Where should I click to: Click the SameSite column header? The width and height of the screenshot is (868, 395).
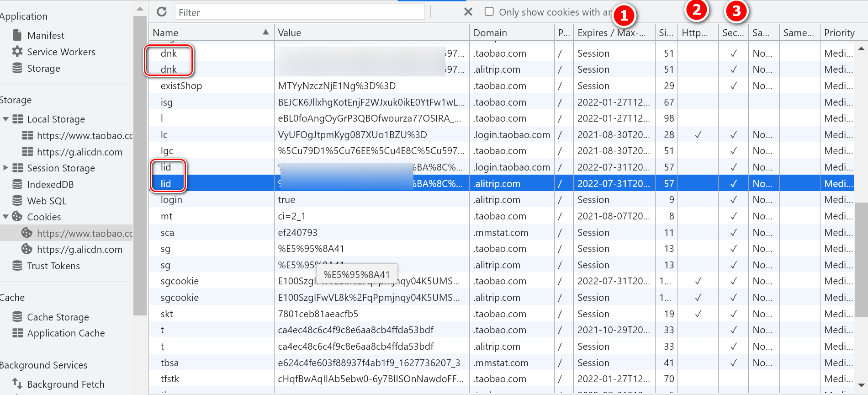point(763,33)
